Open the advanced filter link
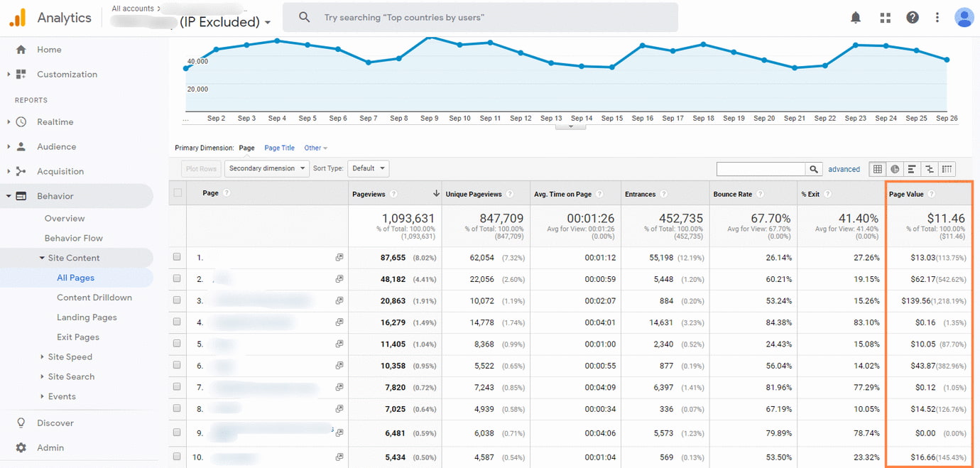The width and height of the screenshot is (980, 468). [x=844, y=168]
